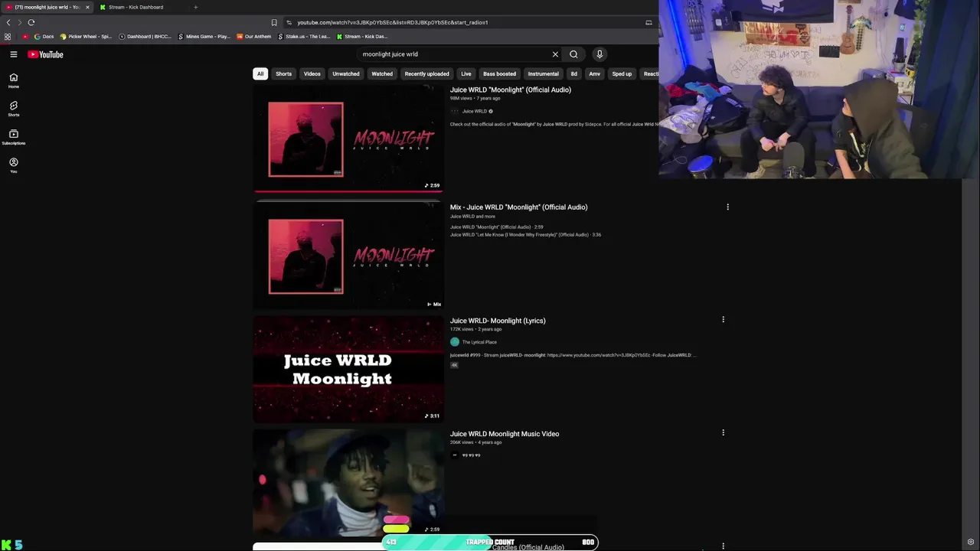
Task: Click the magnifier search button
Action: (x=573, y=54)
